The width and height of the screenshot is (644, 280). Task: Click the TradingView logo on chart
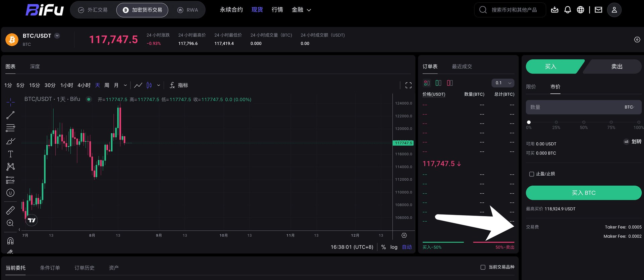(x=32, y=220)
